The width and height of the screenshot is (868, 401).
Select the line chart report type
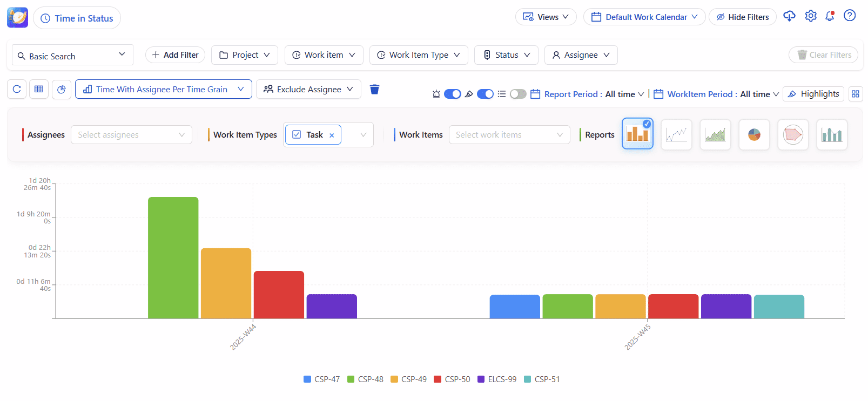coord(676,134)
